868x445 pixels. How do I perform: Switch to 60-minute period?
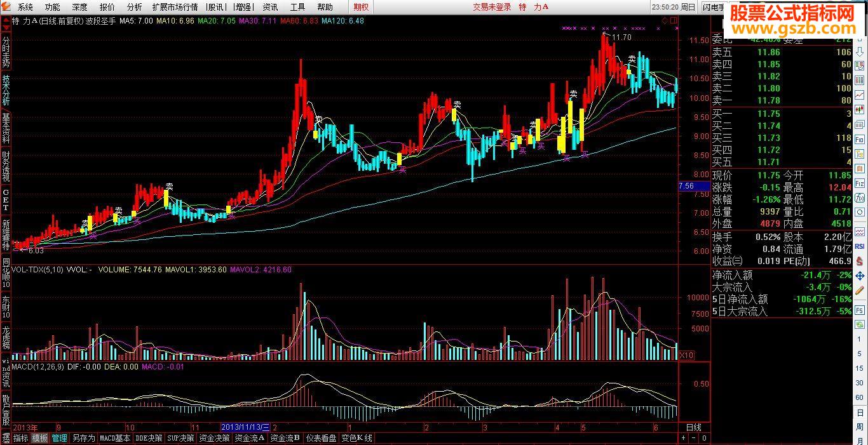click(x=859, y=397)
